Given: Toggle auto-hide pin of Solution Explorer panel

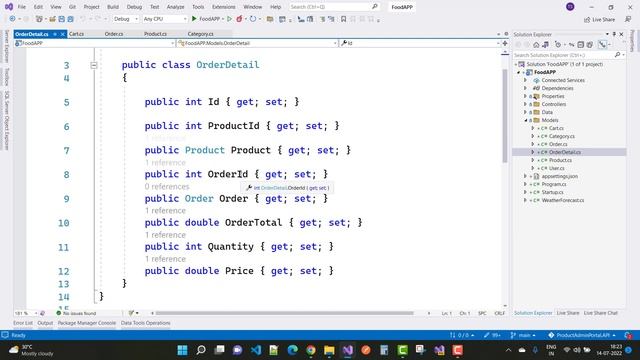Looking at the screenshot, I should [x=614, y=34].
